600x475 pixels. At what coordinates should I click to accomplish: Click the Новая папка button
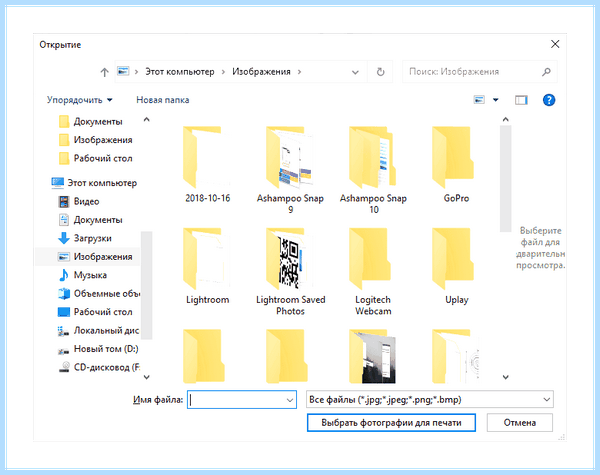tap(163, 100)
